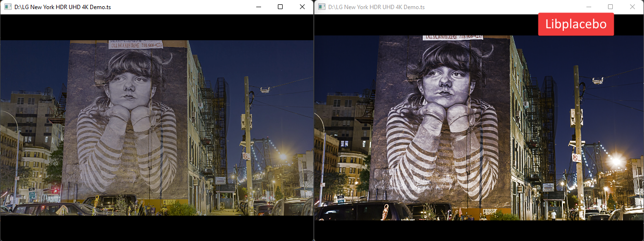The image size is (644, 241).
Task: Close the left video window
Action: pos(302,7)
